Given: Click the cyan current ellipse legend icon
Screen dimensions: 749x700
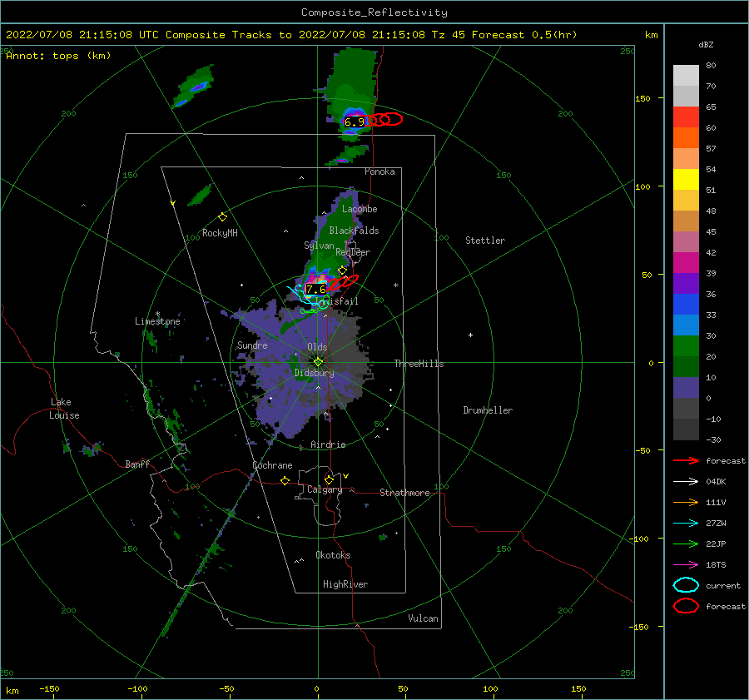Looking at the screenshot, I should tap(686, 585).
